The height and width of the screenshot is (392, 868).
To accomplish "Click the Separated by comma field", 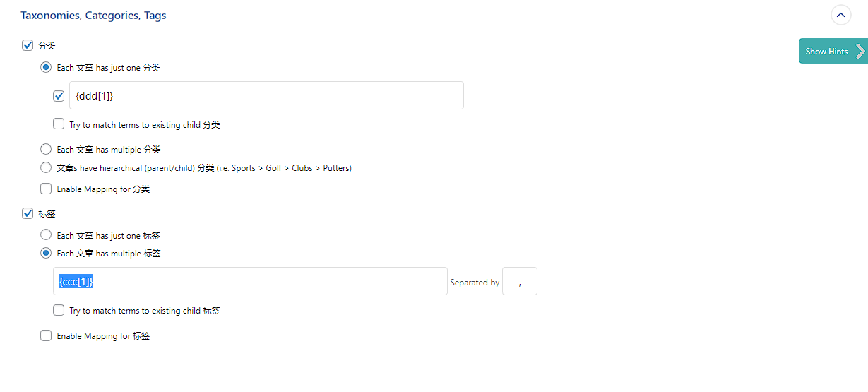I will point(520,281).
